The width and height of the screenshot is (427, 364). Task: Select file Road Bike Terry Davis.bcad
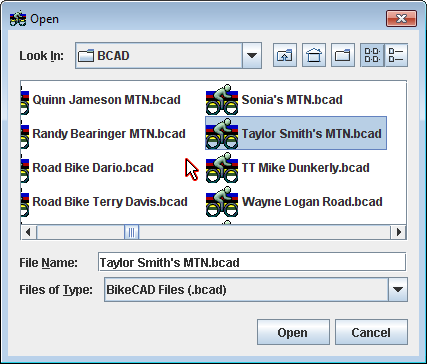[110, 202]
